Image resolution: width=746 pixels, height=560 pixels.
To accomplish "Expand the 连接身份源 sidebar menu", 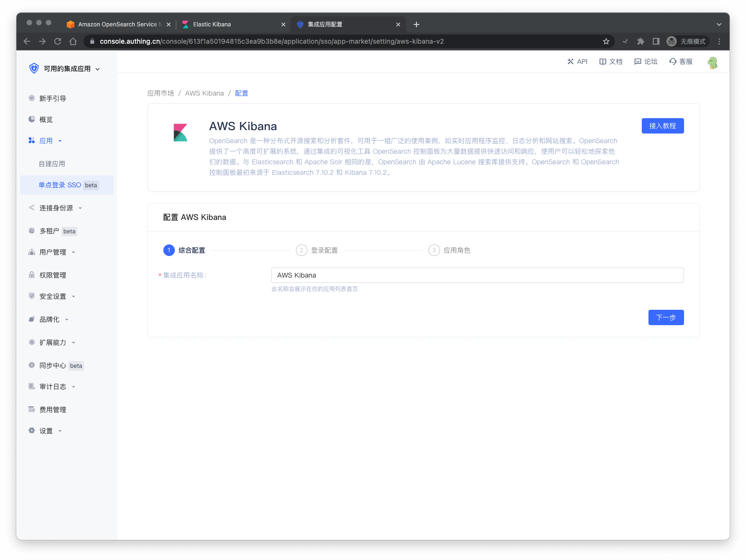I will click(x=56, y=208).
